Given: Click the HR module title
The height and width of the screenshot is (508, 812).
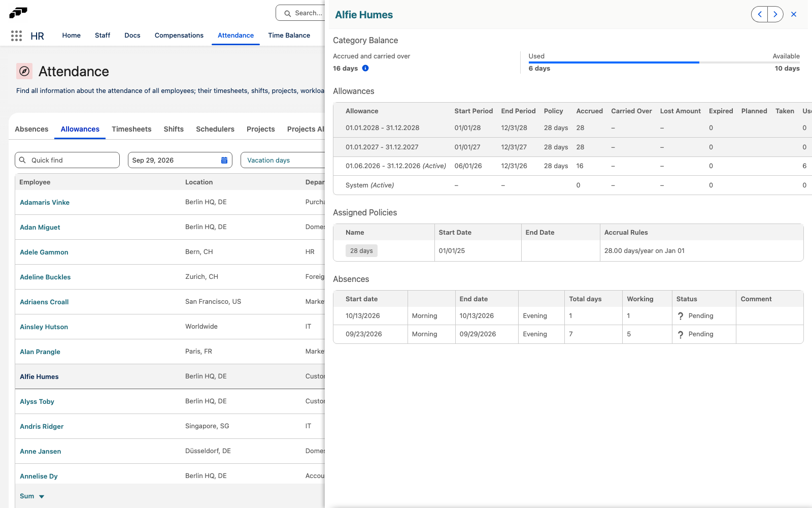Looking at the screenshot, I should coord(37,36).
